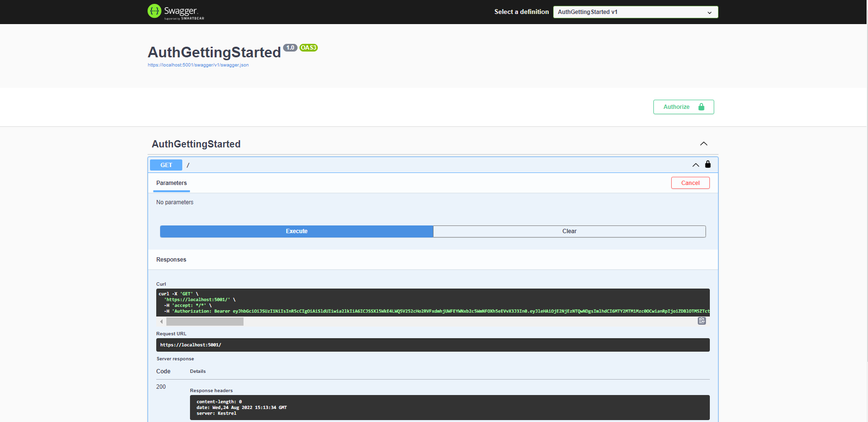Click the Swagger logo icon
The image size is (868, 422).
click(x=154, y=11)
